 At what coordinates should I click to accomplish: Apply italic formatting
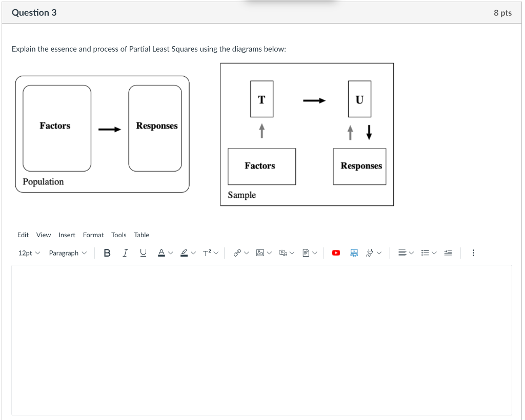[125, 253]
